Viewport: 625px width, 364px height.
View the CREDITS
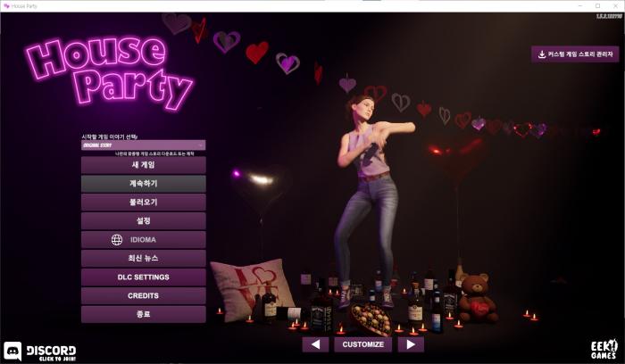point(144,295)
